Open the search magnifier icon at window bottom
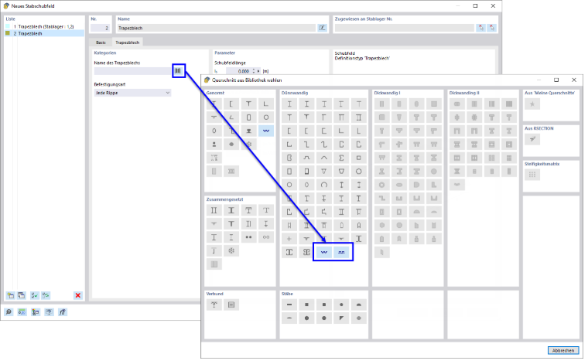 (9, 312)
